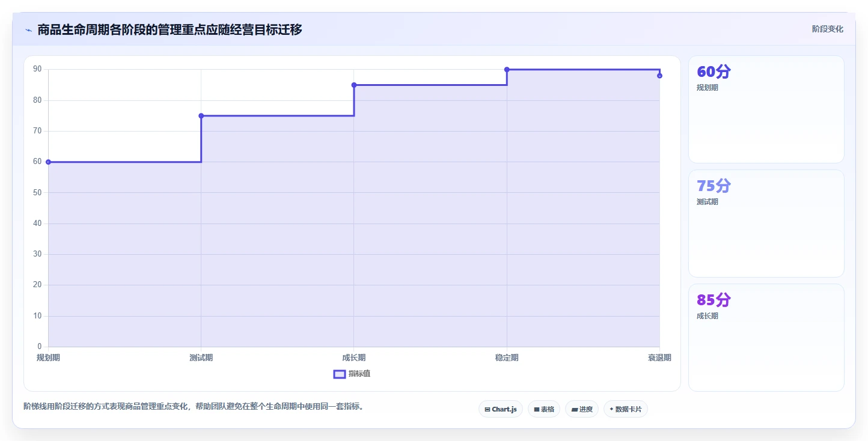Click the 0 y-axis tick label

pyautogui.click(x=40, y=347)
